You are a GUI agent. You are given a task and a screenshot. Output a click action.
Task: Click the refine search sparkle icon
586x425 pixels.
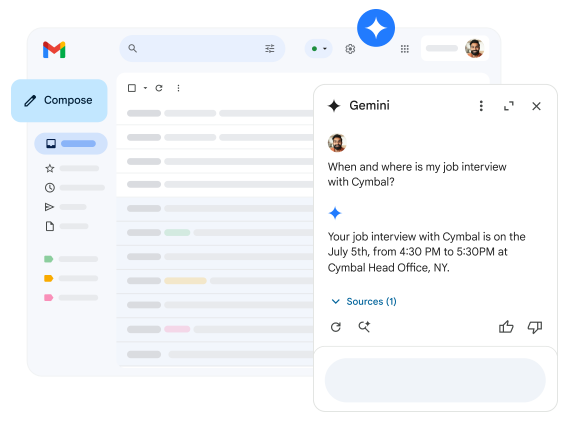pos(364,327)
